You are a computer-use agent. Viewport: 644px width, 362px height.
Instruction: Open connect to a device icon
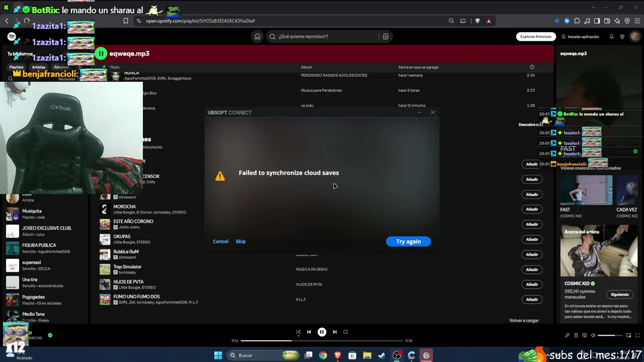click(x=584, y=335)
